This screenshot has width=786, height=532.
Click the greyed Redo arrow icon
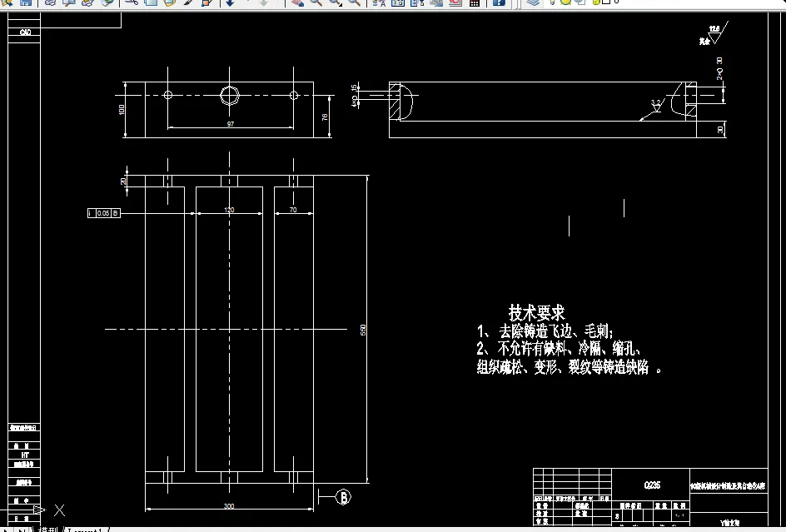(264, 2)
